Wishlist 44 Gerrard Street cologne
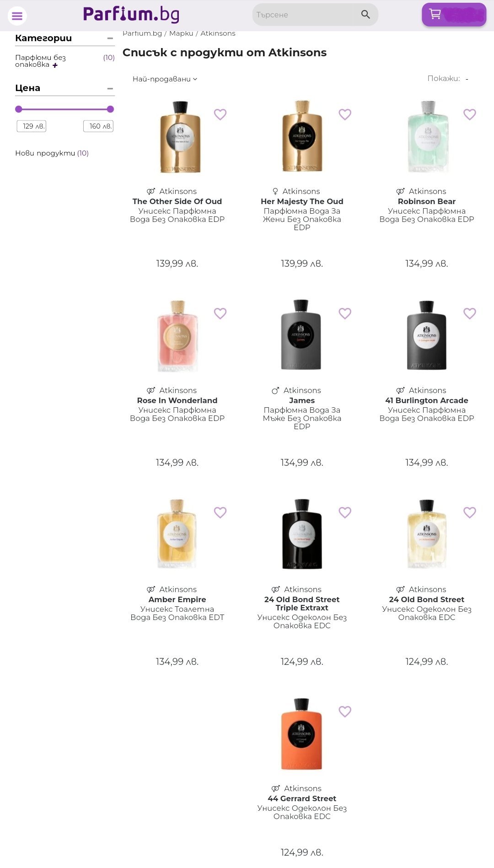This screenshot has height=868, width=494. (345, 712)
